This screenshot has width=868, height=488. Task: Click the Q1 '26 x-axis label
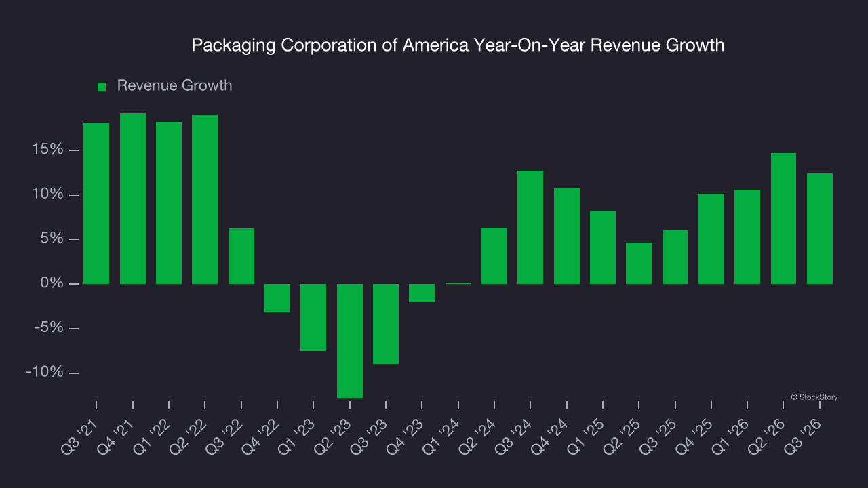pos(730,437)
